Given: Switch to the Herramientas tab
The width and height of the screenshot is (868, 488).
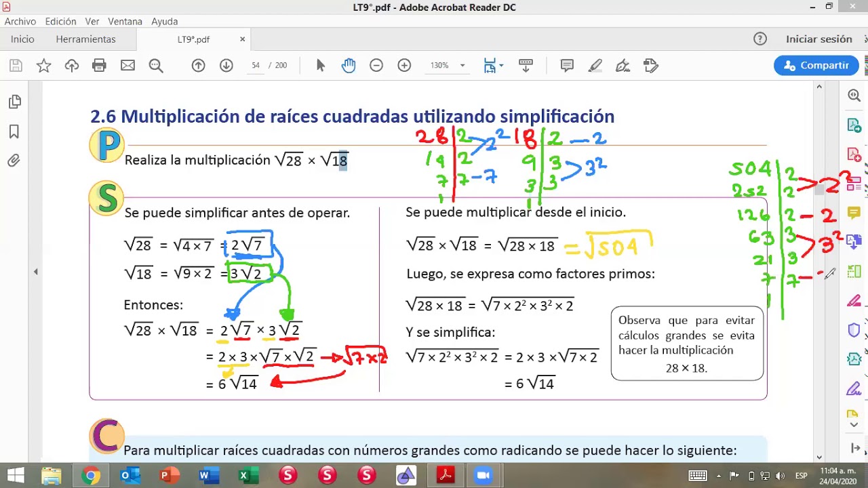Looking at the screenshot, I should (x=85, y=39).
